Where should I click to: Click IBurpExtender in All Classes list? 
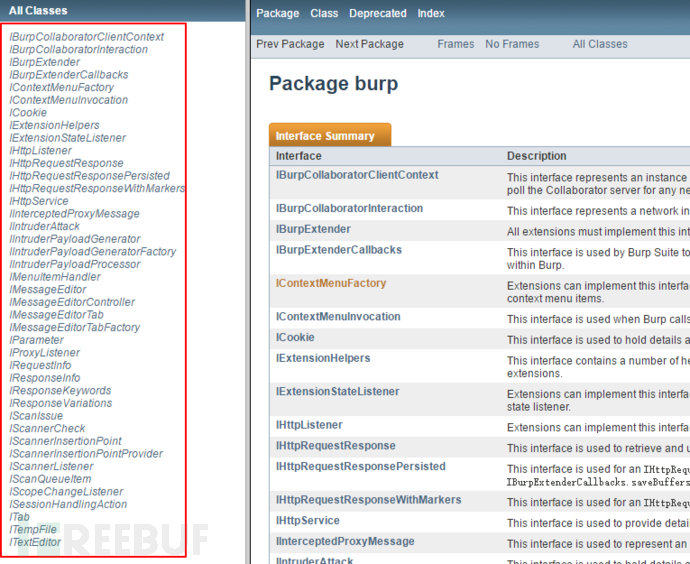tap(44, 62)
